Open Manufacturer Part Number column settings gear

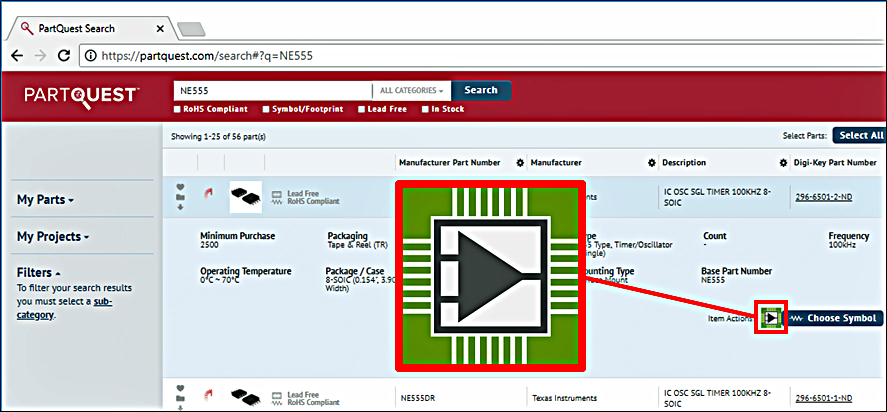point(520,163)
